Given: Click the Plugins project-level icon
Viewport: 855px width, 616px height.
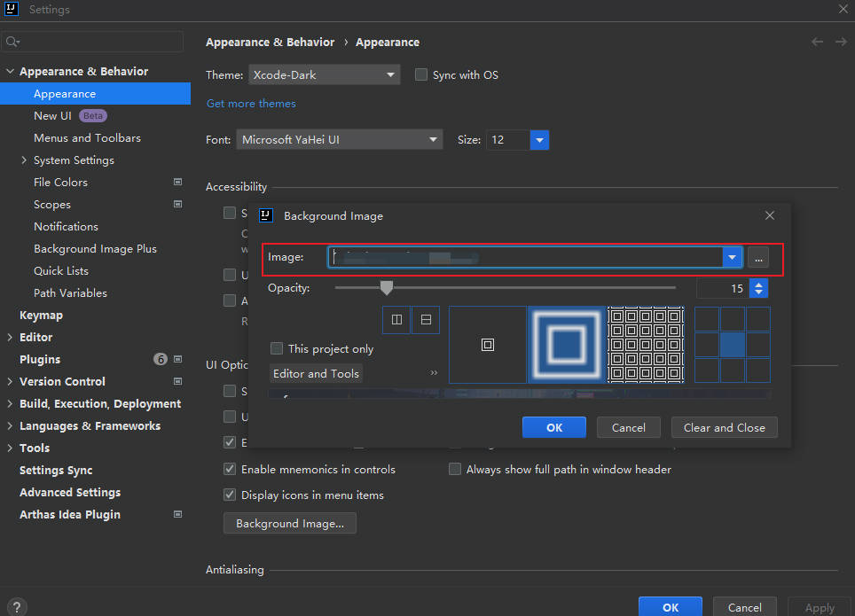Looking at the screenshot, I should pos(177,359).
